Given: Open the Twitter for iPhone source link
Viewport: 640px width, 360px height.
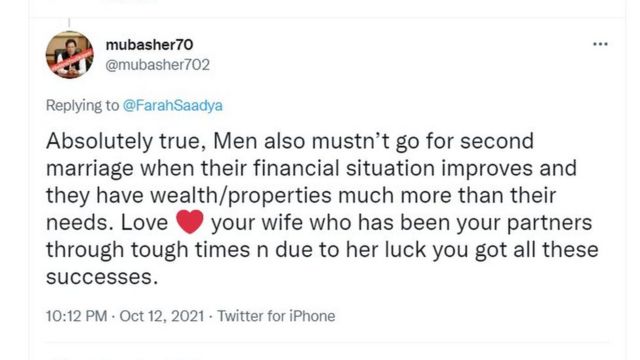Looking at the screenshot, I should (x=276, y=316).
